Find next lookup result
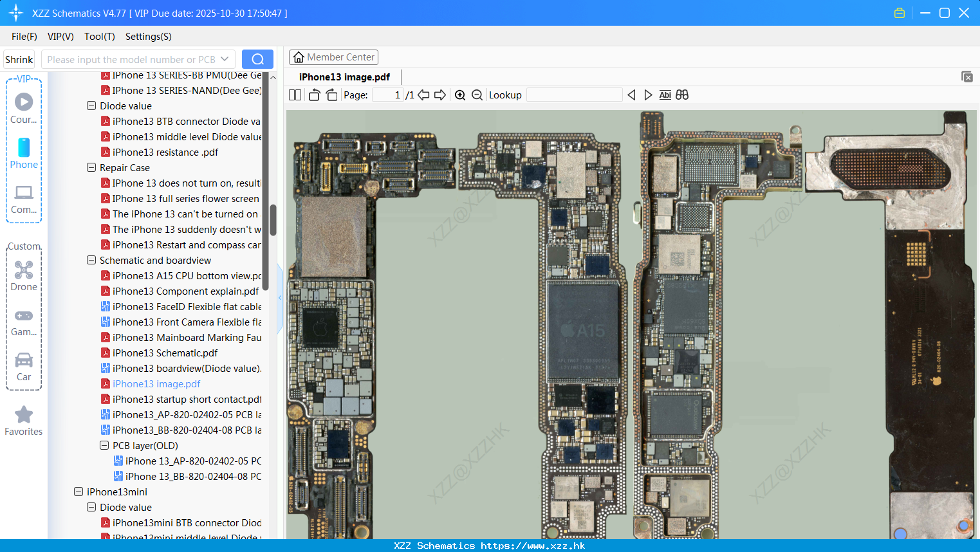This screenshot has width=980, height=552. coord(648,95)
